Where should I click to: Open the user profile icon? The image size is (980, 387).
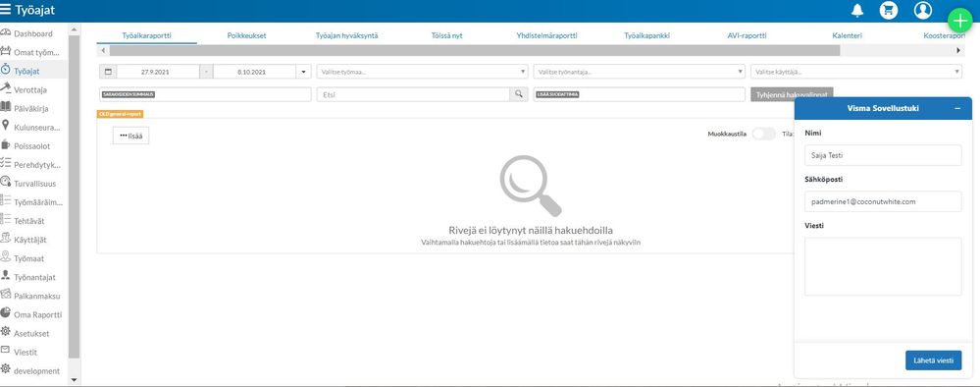[x=922, y=10]
